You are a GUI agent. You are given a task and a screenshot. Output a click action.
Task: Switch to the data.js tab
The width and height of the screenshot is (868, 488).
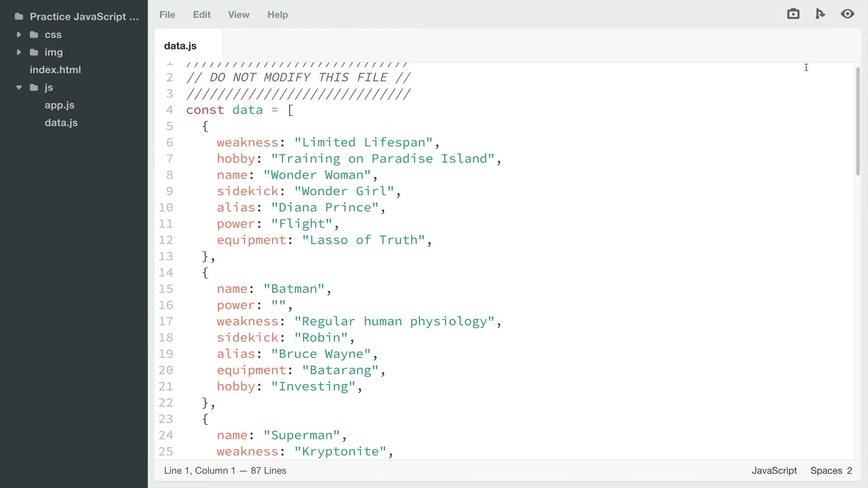coord(179,45)
